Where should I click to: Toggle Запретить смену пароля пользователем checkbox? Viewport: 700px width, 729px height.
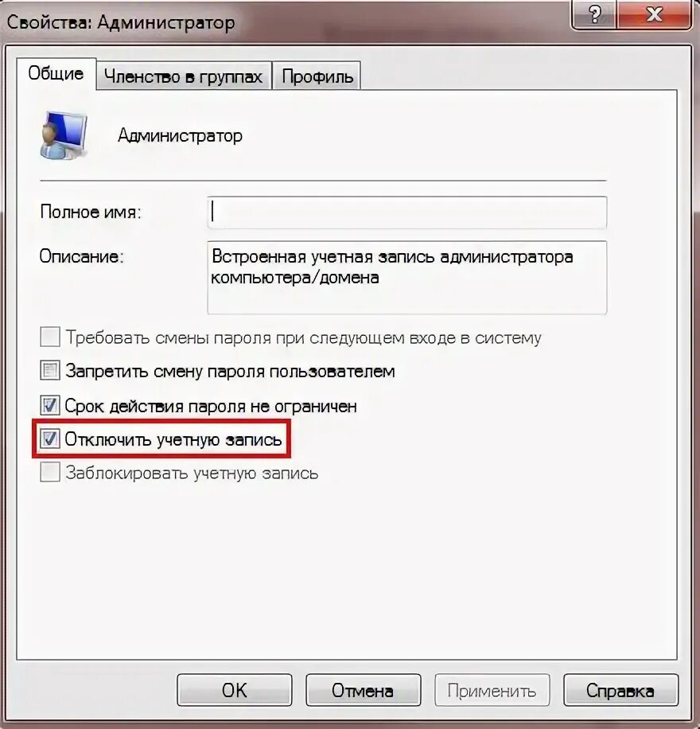50,371
